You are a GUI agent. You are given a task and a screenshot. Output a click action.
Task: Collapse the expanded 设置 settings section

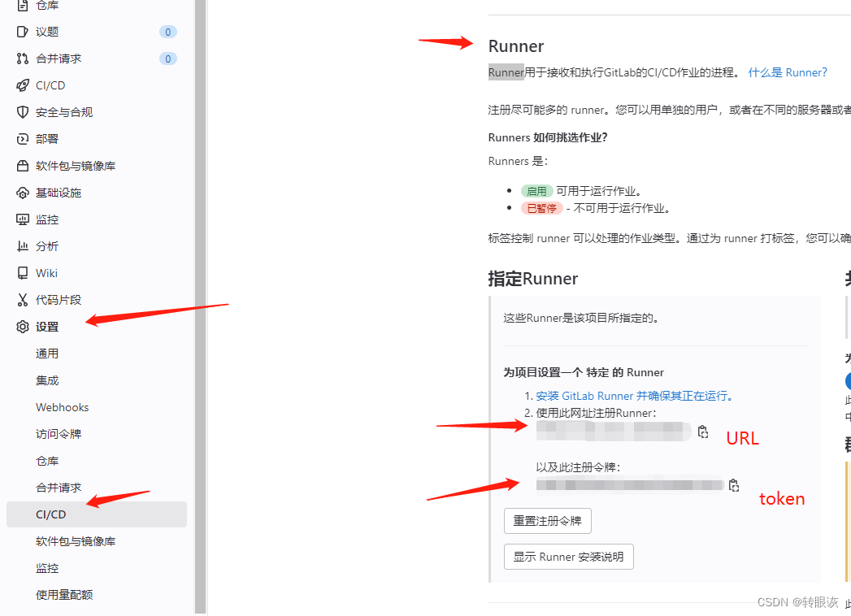pyautogui.click(x=46, y=326)
